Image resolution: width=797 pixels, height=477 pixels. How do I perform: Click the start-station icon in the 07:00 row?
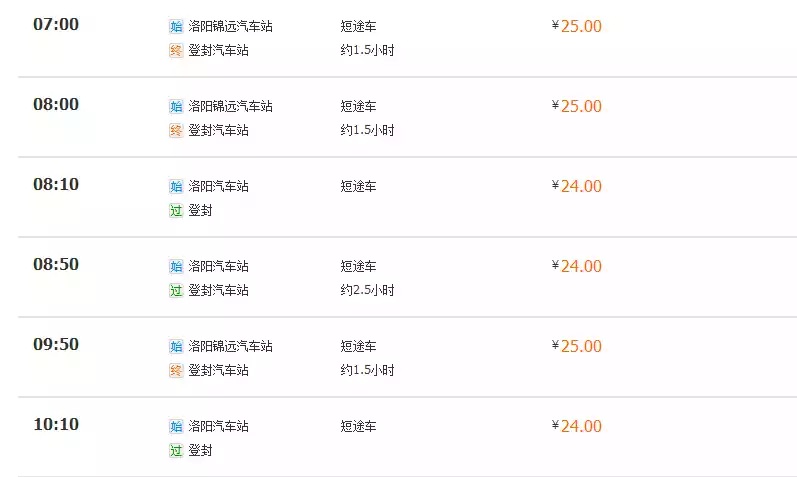pos(176,26)
